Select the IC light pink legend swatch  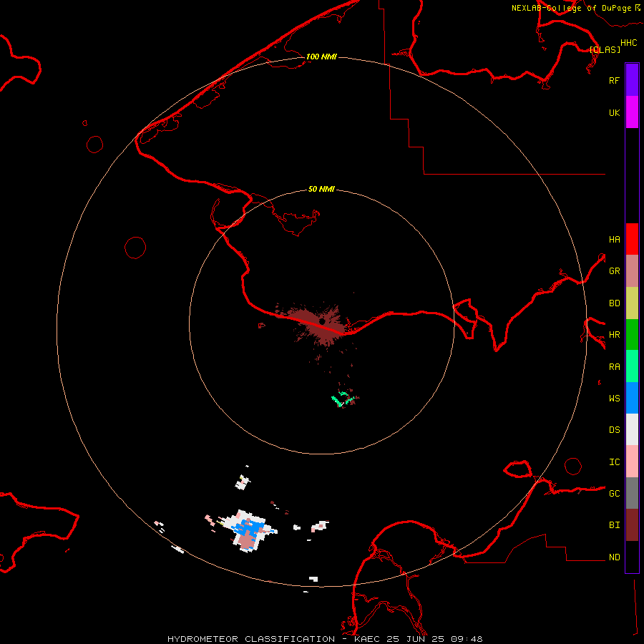click(x=632, y=462)
